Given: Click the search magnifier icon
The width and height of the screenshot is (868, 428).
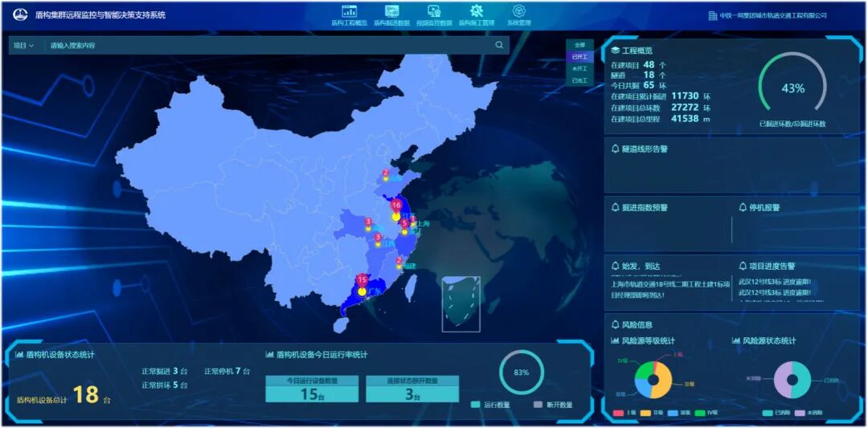Looking at the screenshot, I should (499, 46).
